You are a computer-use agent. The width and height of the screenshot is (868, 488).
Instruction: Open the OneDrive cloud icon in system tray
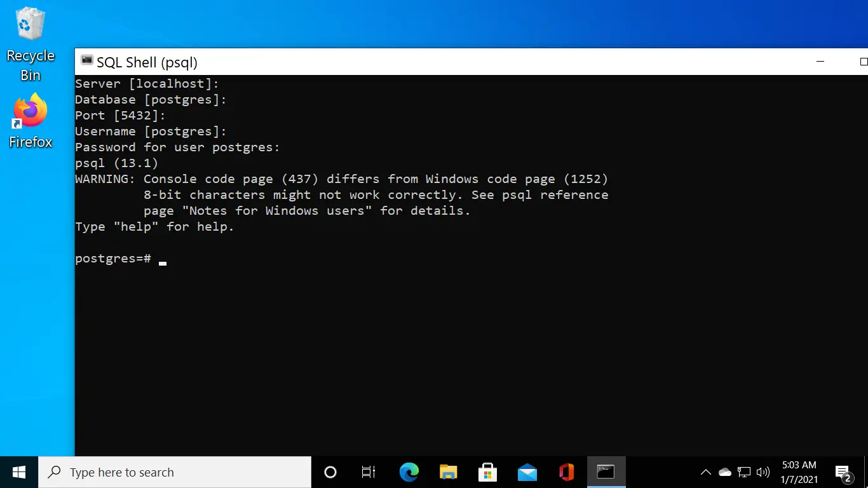point(724,472)
